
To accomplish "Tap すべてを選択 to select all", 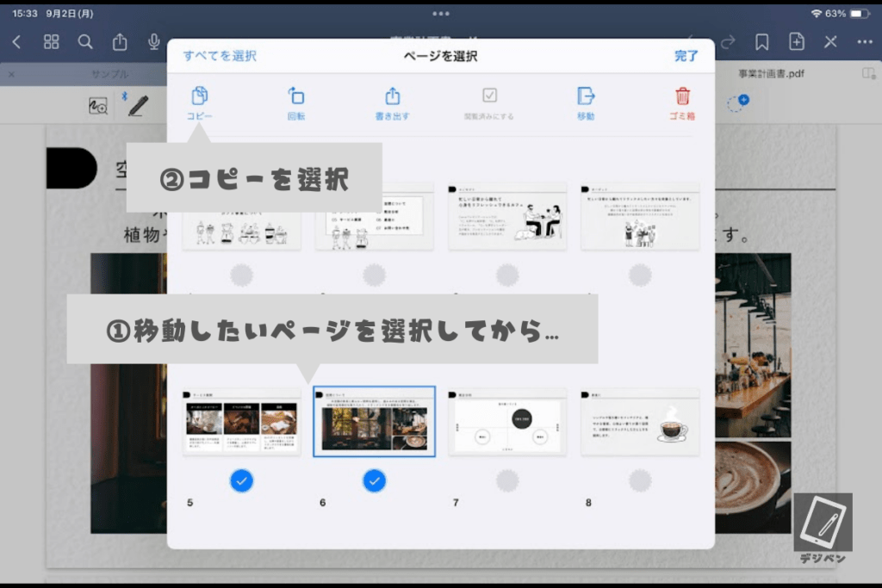I will point(220,56).
